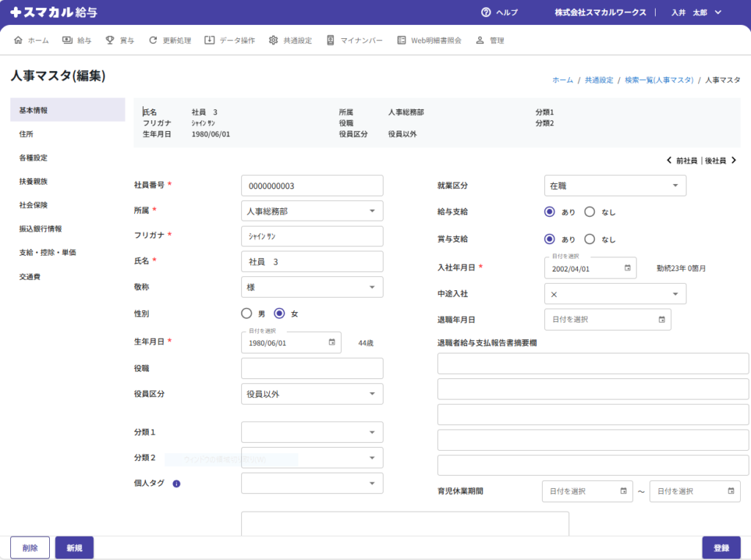Open calendar icon for 入社年月日 field
Screen dimensions: 751x560
(627, 268)
